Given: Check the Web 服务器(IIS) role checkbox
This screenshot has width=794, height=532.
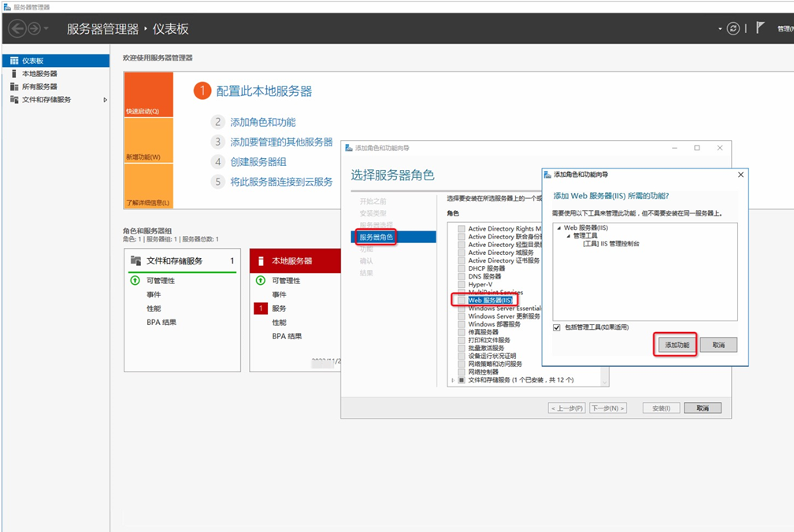Looking at the screenshot, I should point(462,300).
